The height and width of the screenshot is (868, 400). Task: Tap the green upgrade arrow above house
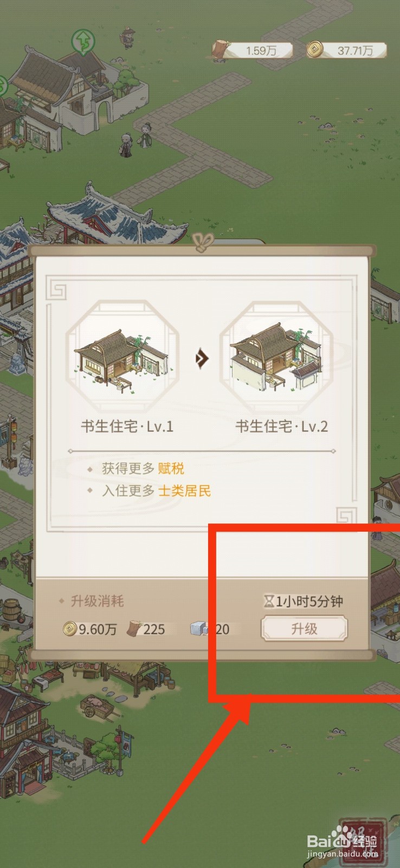coord(83,42)
